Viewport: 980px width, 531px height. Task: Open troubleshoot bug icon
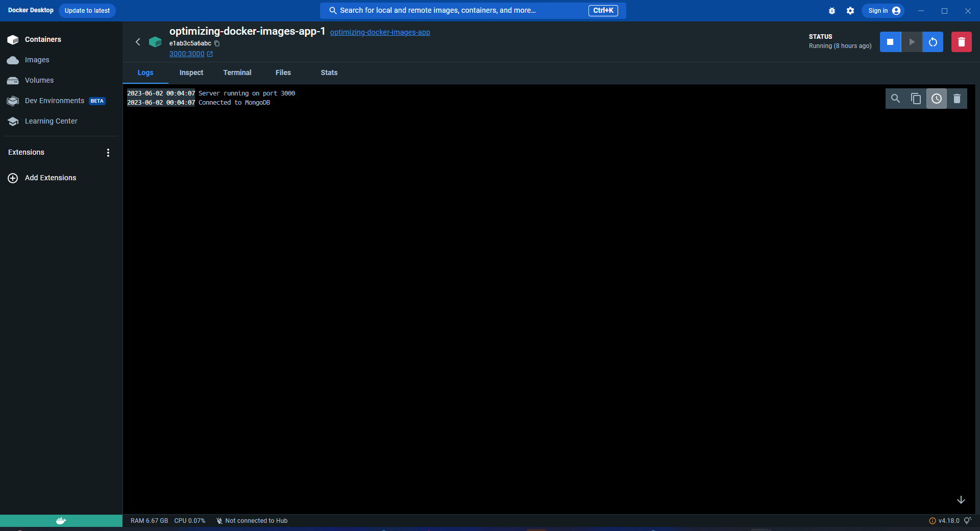tap(832, 11)
